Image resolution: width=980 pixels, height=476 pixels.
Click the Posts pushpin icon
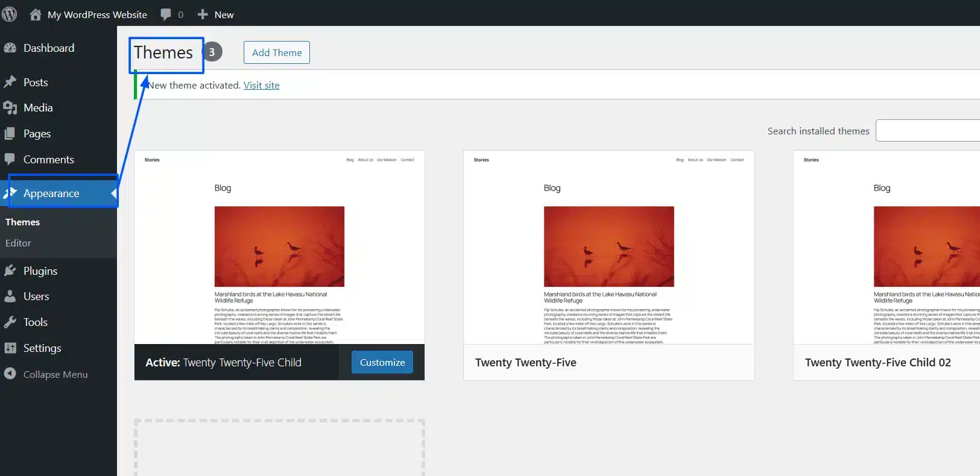coord(10,83)
